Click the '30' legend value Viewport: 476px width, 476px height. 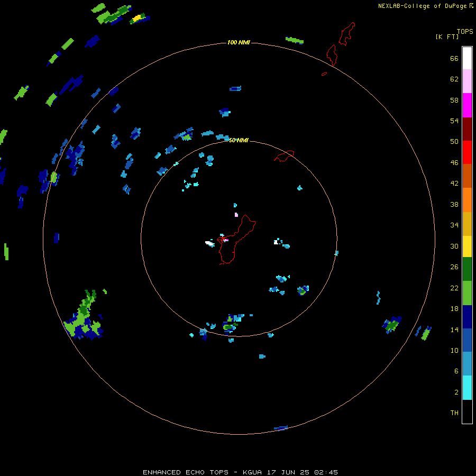[454, 246]
